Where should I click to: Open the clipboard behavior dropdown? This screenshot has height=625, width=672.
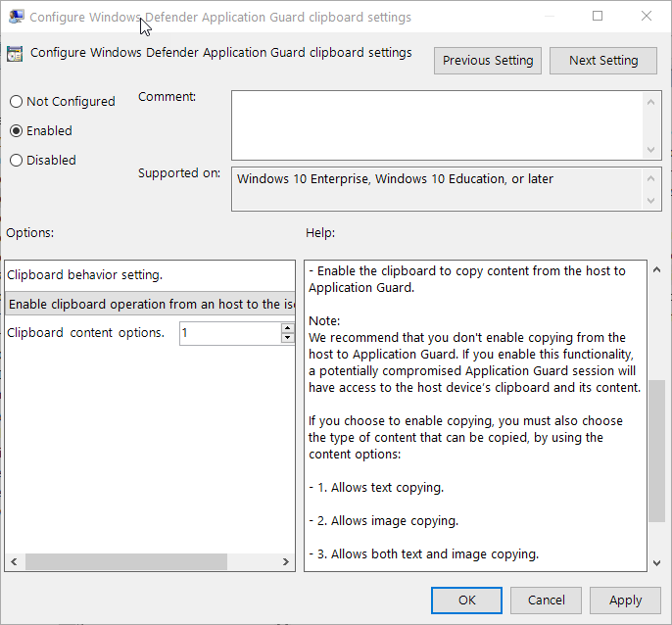(x=150, y=304)
